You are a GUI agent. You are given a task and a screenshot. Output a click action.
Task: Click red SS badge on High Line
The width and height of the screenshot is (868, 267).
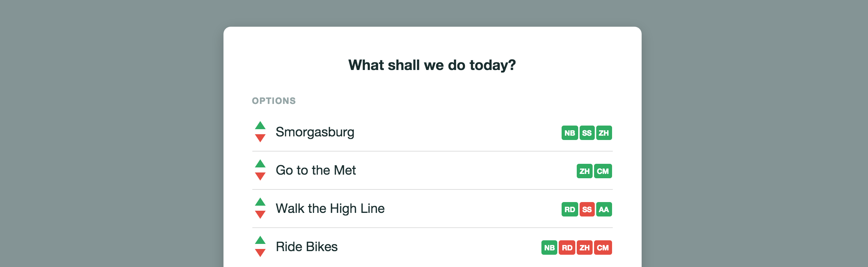click(x=587, y=209)
